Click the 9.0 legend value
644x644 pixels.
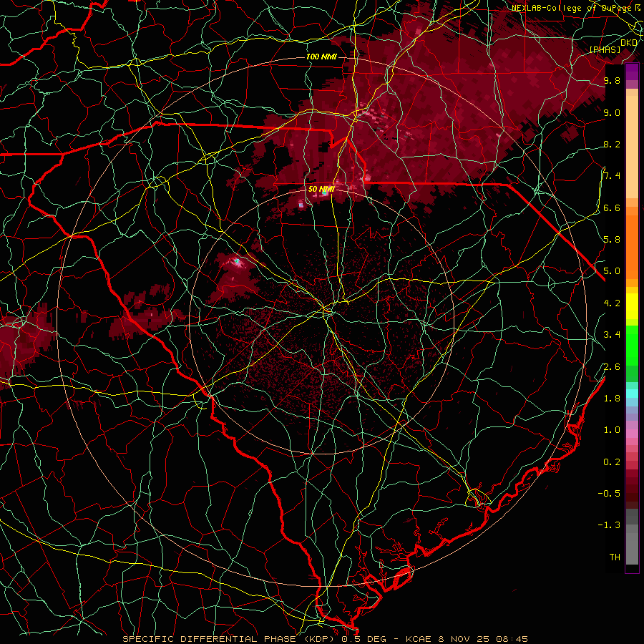click(612, 112)
